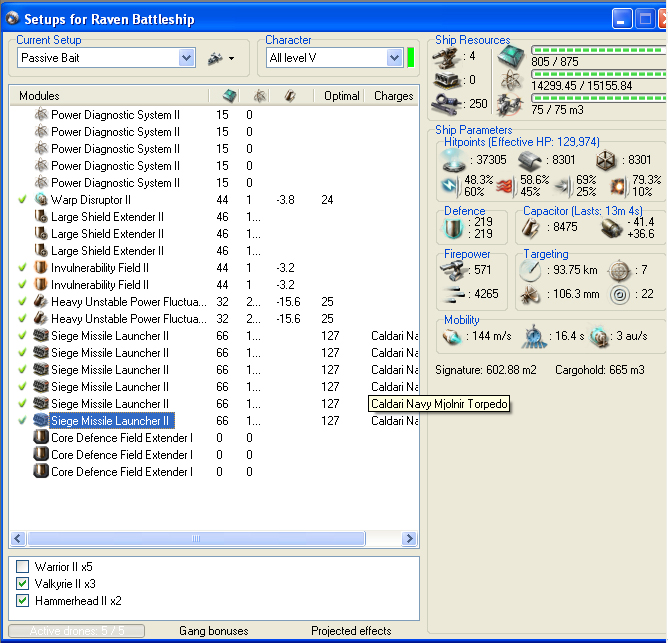Click the first Heavy Unstable Power Fluctuator icon

point(41,302)
